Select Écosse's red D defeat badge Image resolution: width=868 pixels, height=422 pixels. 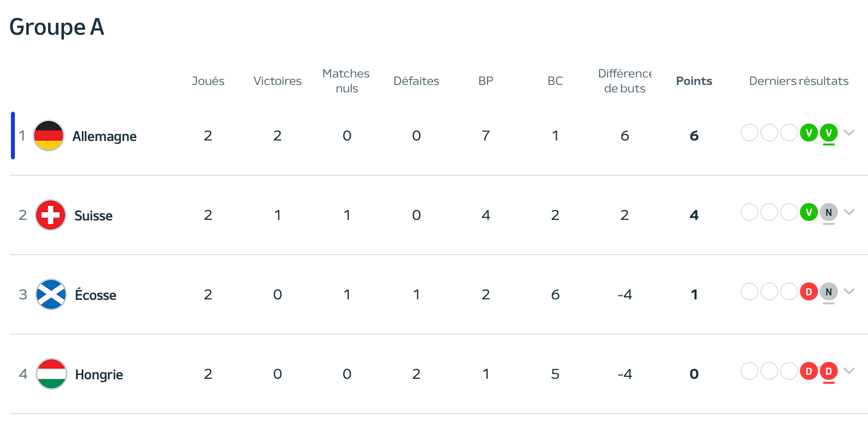pos(809,291)
